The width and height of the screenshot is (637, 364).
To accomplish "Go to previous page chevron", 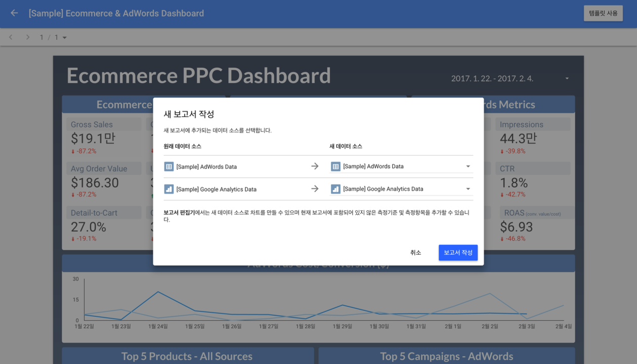I will click(11, 37).
